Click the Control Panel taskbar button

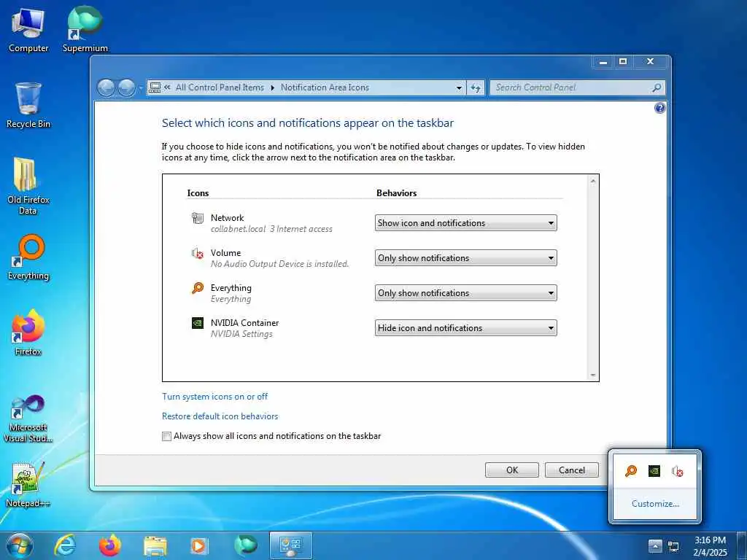click(x=290, y=545)
